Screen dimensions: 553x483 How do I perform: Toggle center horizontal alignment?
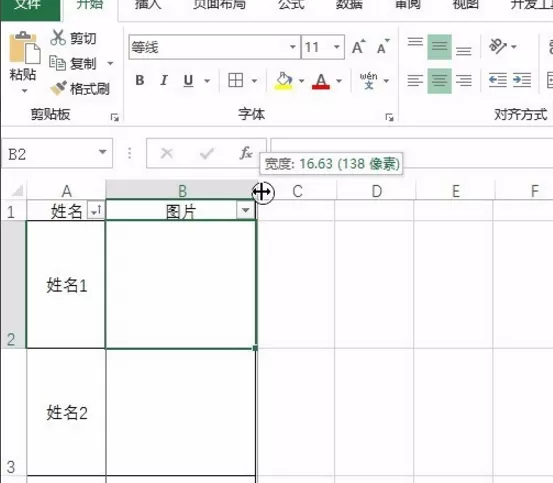click(x=439, y=81)
